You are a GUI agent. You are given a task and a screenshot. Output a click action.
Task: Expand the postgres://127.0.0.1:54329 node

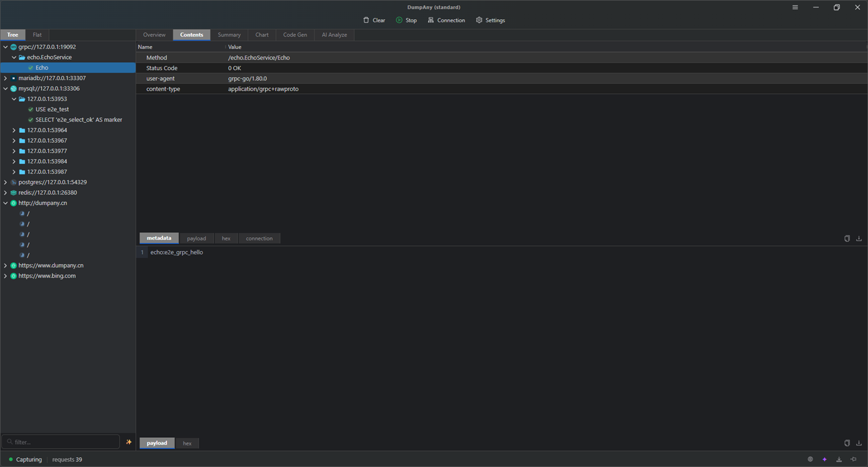6,183
